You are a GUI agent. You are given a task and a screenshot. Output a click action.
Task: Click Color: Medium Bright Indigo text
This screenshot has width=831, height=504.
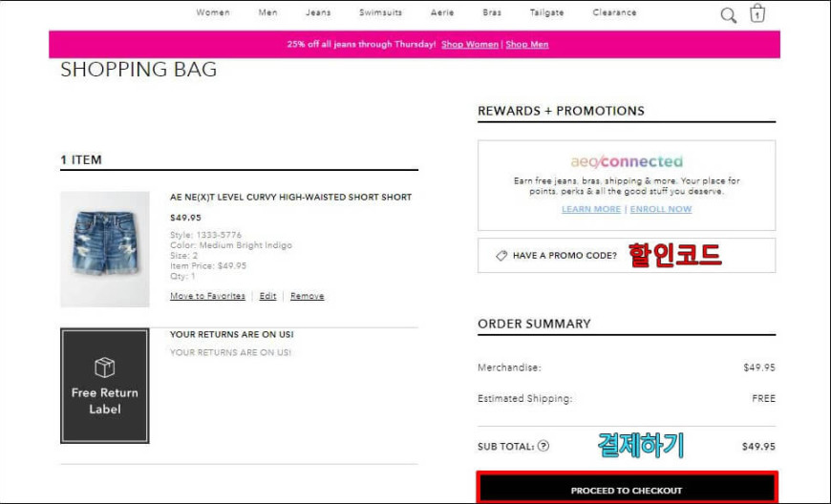coord(230,245)
